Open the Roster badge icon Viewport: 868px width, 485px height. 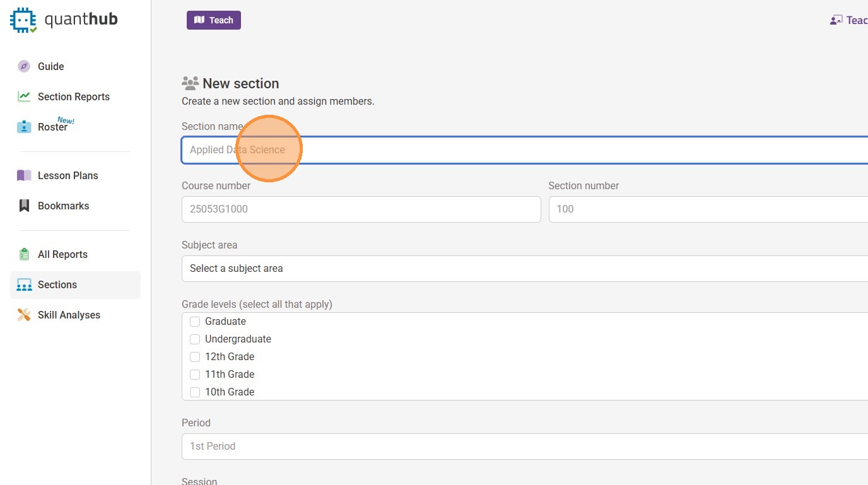coord(24,127)
